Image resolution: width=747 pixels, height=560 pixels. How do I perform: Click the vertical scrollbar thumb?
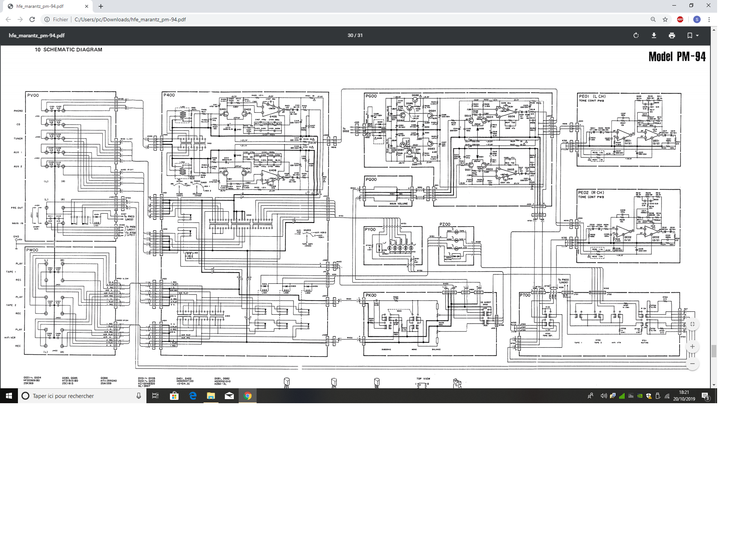point(714,351)
